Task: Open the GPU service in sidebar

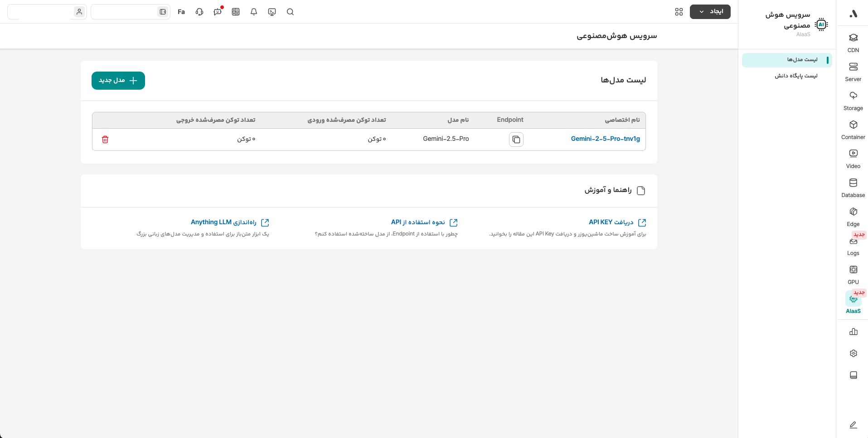Action: 853,274
